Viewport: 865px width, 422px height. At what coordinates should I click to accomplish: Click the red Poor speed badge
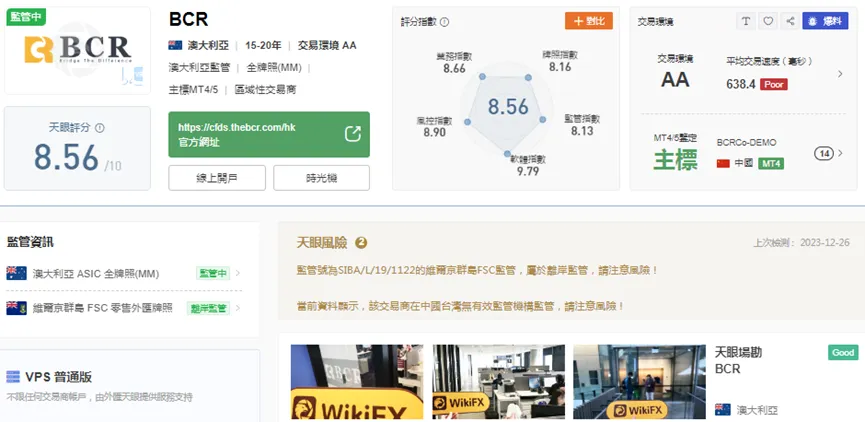(773, 84)
